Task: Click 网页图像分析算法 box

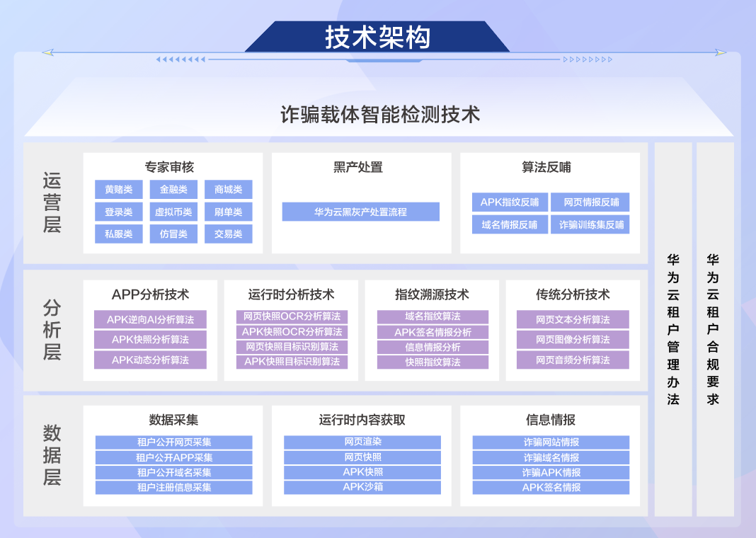Action: 573,339
